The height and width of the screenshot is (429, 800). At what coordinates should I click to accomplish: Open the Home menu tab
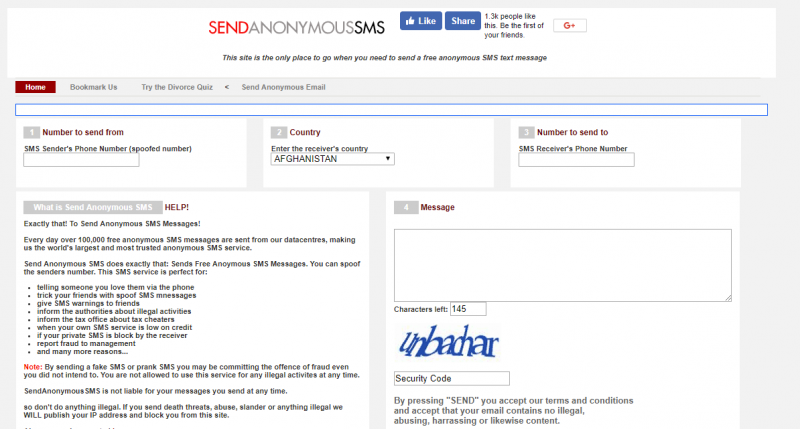point(35,87)
